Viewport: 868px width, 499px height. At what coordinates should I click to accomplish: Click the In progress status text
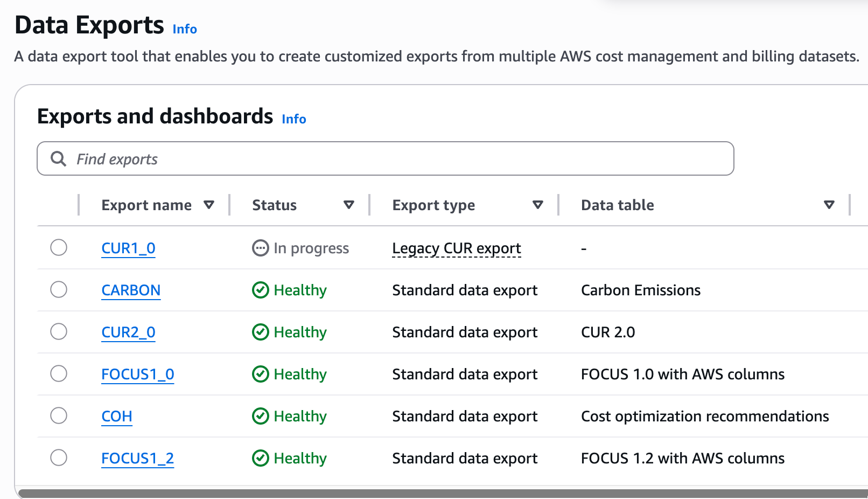tap(311, 248)
